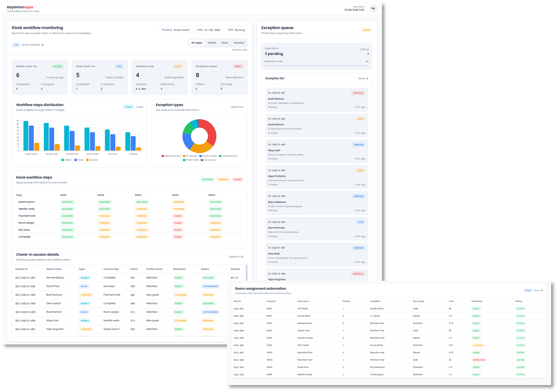558x392 pixels.
Task: Click the CHART badge in steps distribution
Action: [x=128, y=107]
